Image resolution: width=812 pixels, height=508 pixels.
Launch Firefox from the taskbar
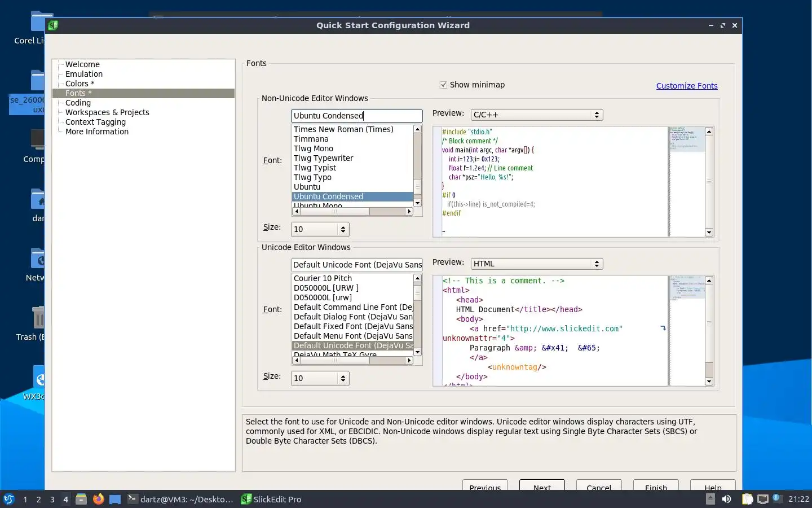coord(99,499)
